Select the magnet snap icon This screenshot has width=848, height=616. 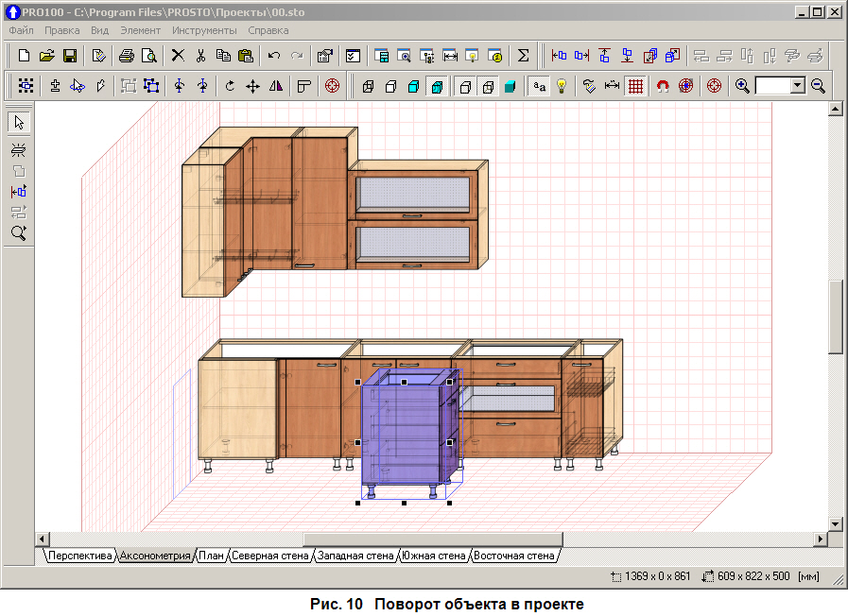663,86
